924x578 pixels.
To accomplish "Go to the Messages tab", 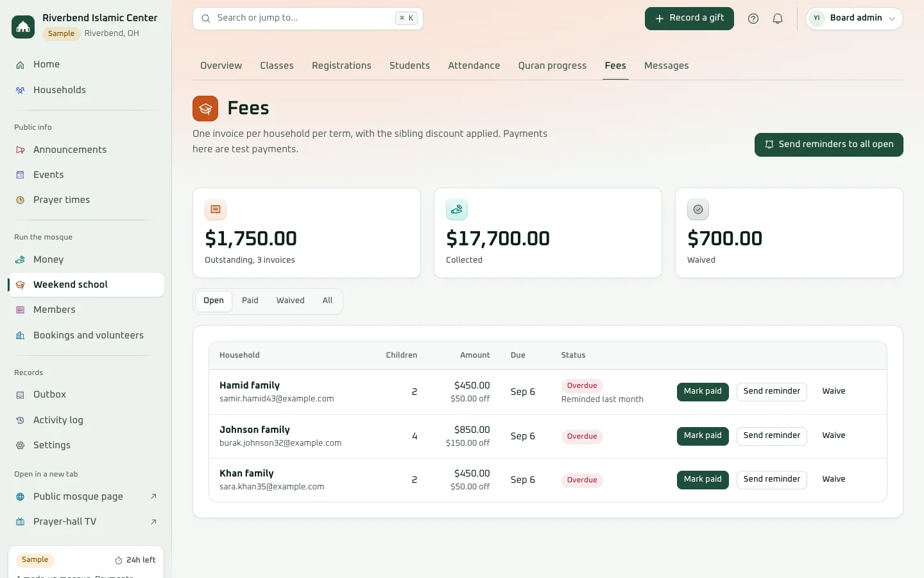I will click(667, 66).
